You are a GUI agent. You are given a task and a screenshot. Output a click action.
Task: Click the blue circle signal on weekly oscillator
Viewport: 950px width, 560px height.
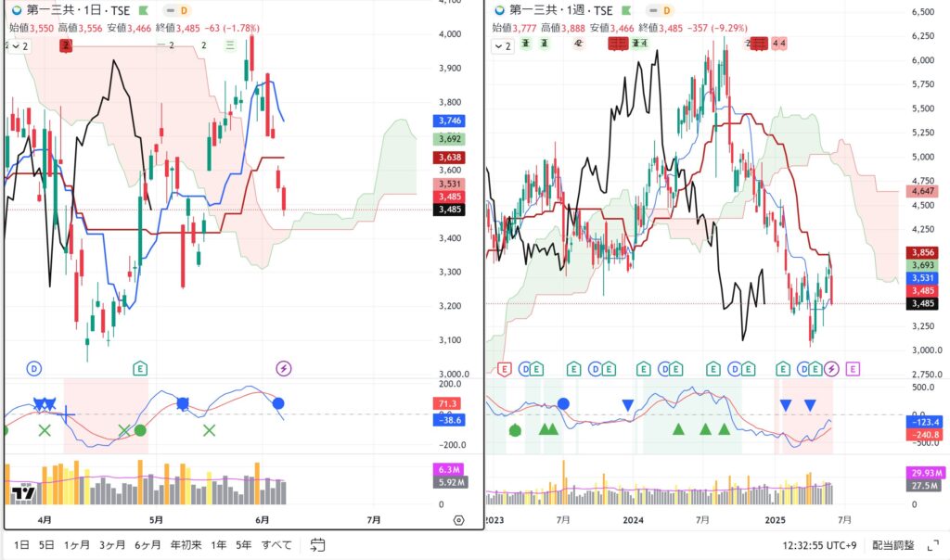(563, 403)
